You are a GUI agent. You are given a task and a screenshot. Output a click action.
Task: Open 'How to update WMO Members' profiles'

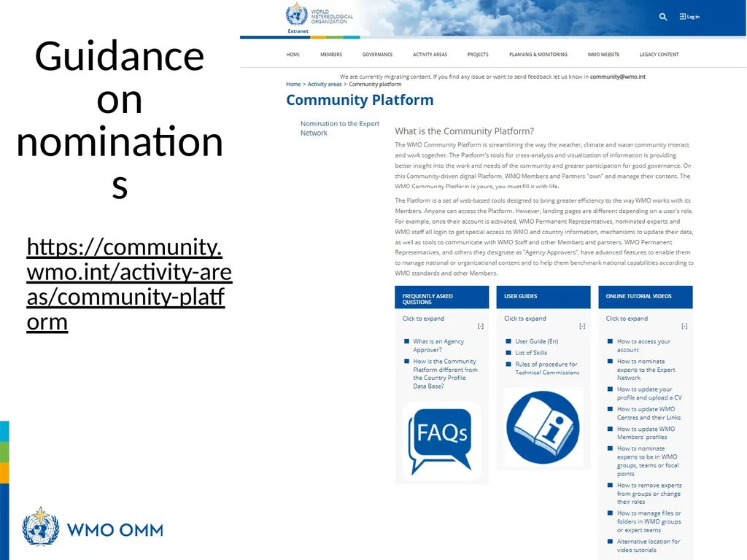pyautogui.click(x=646, y=433)
